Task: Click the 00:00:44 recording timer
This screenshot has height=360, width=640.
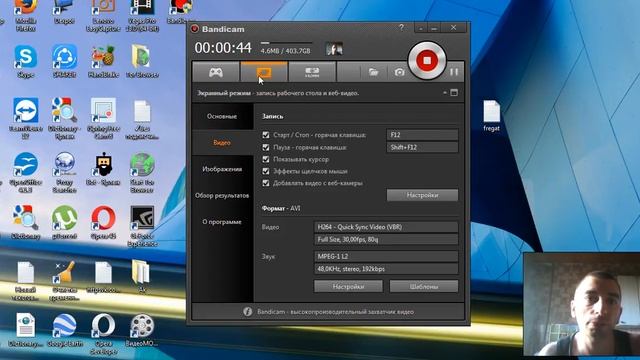Action: point(223,48)
